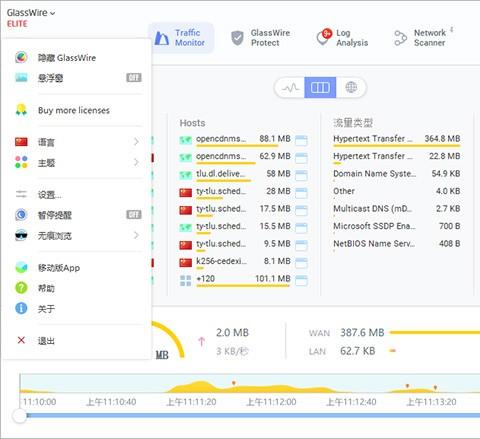
Task: Select the 设置... menu entry
Action: coord(49,195)
